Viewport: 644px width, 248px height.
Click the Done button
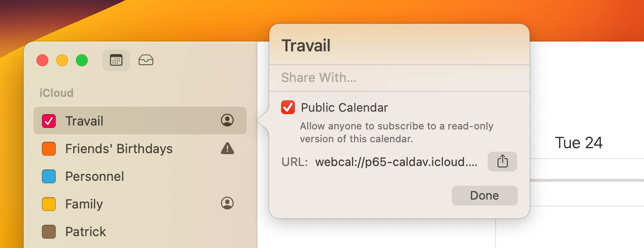(485, 196)
